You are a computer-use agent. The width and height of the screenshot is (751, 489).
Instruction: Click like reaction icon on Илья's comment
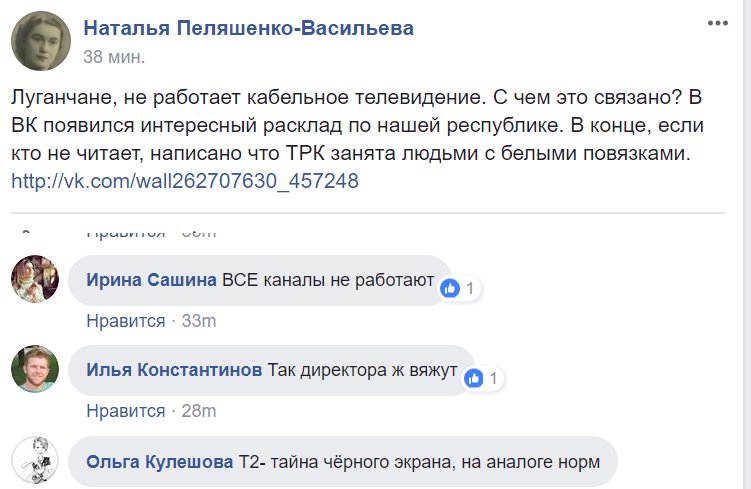click(475, 378)
